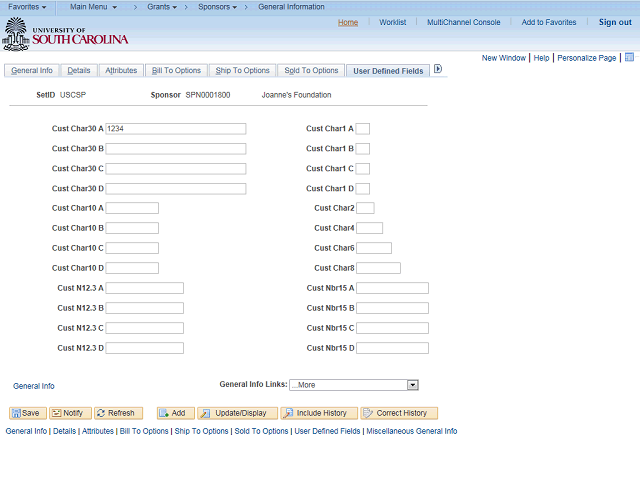Click the Cust Char30 D input field
640x480 pixels.
pyautogui.click(x=176, y=189)
